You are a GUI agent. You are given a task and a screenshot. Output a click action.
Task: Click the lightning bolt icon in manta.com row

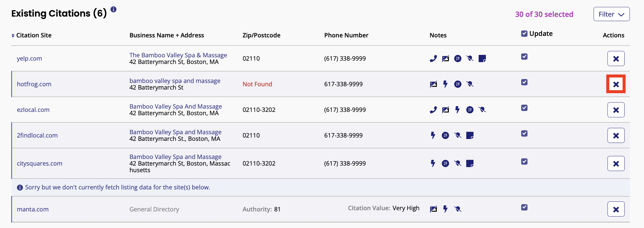(445, 209)
